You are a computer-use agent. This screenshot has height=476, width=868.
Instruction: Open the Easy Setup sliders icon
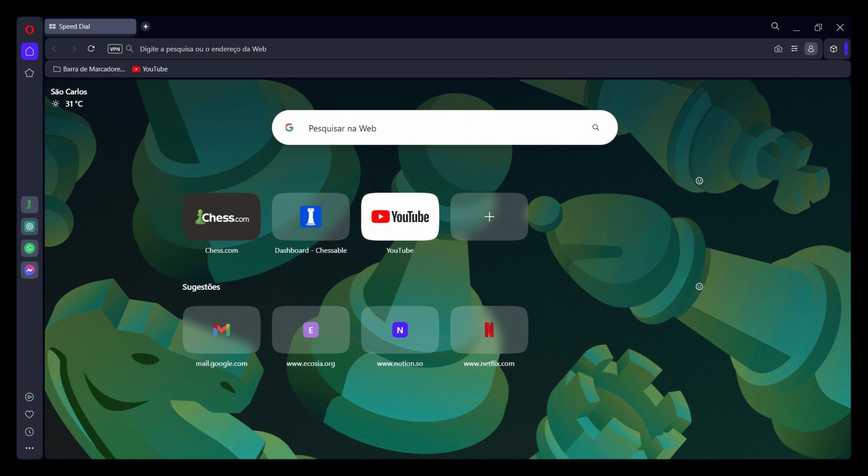pos(794,49)
